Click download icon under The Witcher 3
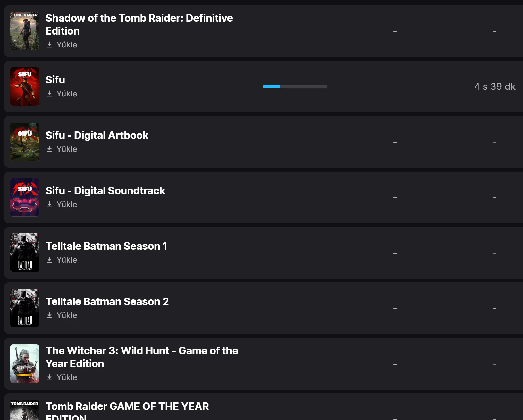 point(49,377)
